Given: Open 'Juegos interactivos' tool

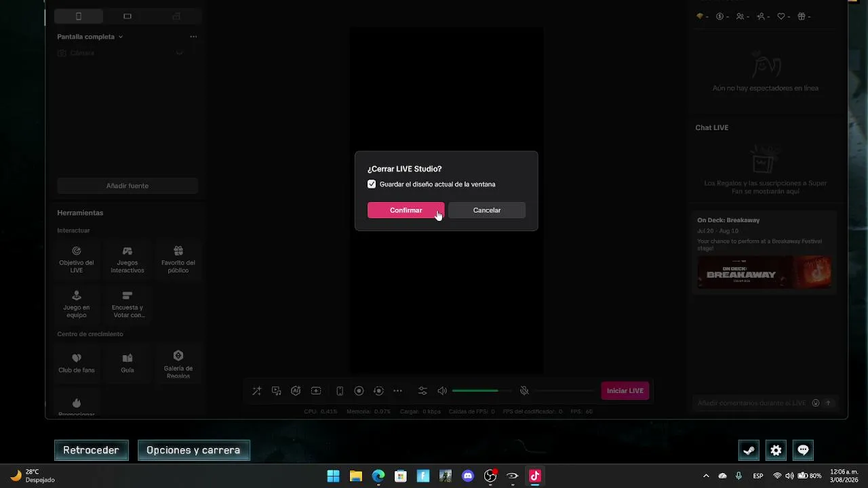Looking at the screenshot, I should (x=127, y=260).
